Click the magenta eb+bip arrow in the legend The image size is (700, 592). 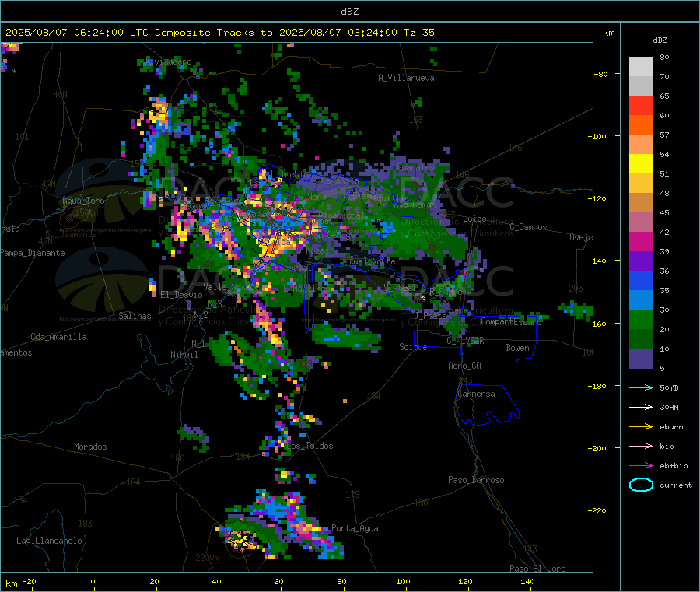pyautogui.click(x=641, y=466)
